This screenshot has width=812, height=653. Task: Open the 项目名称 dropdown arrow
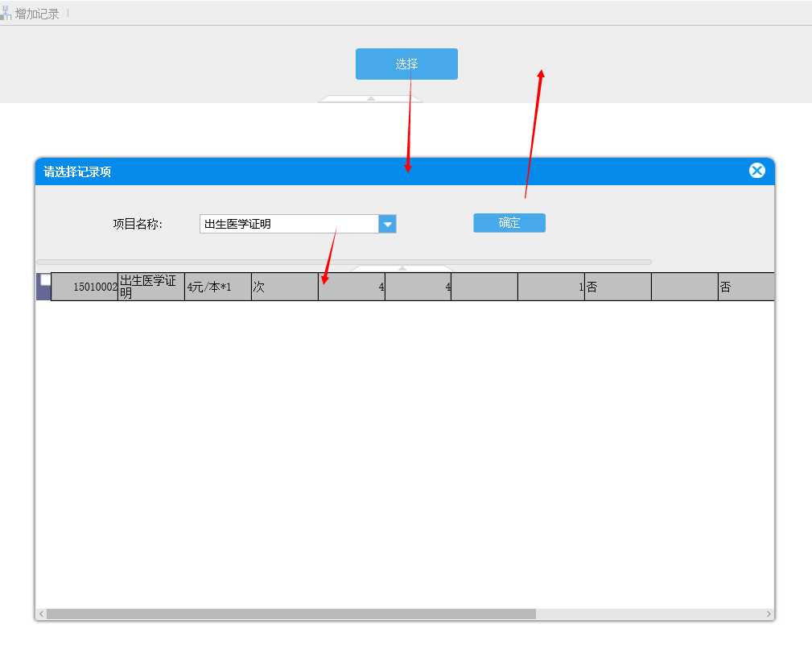coord(387,224)
